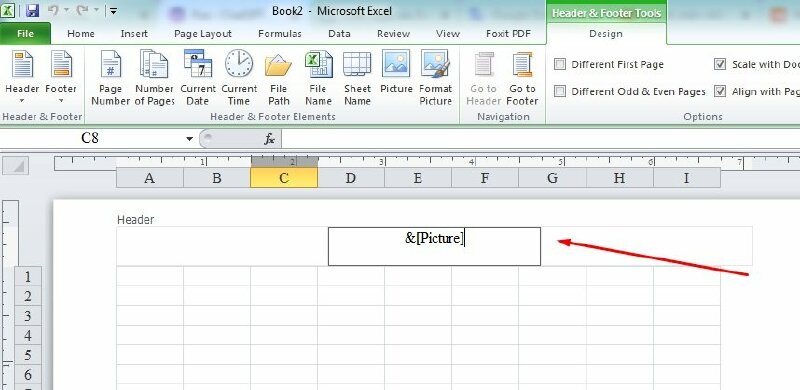Insert File Name element
This screenshot has width=800, height=390.
(318, 78)
